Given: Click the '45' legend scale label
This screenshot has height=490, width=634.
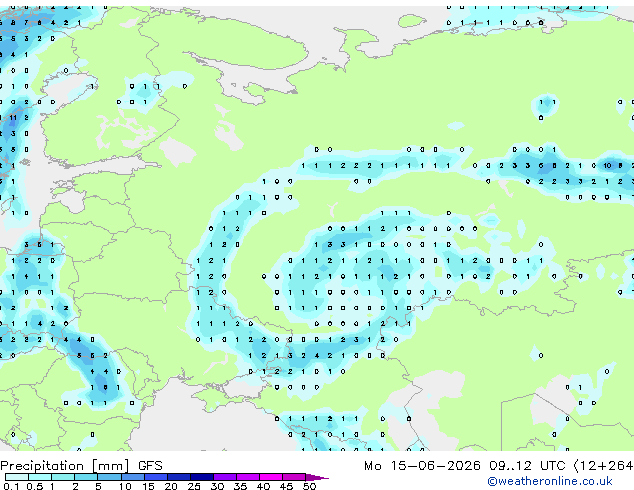Looking at the screenshot, I should tap(286, 486).
